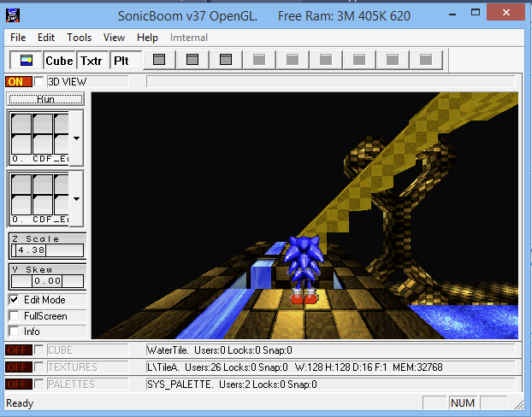Toggle the PALETTES panel OFF switch

[19, 385]
